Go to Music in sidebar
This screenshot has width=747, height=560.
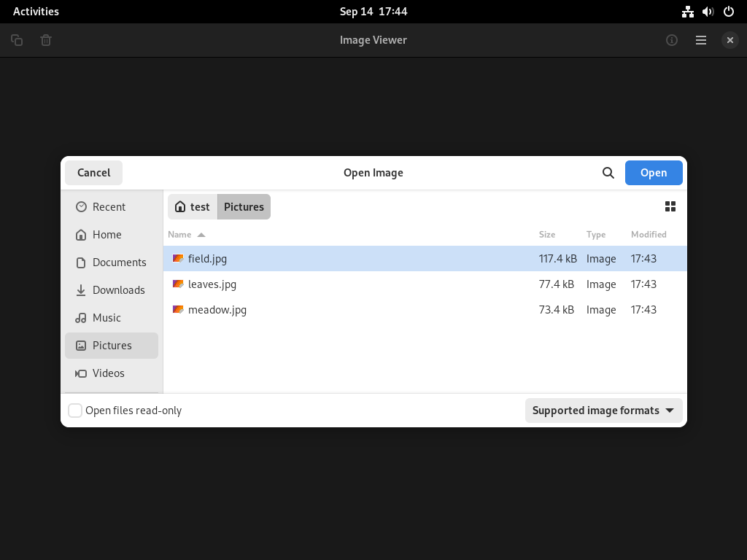click(112, 318)
